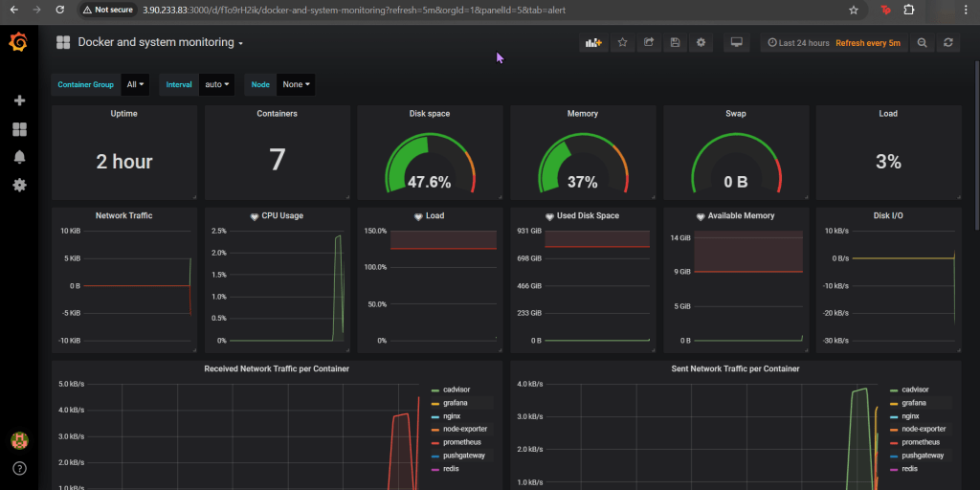Save the dashboard using disk icon
Screen dimensions: 980x490
click(675, 42)
